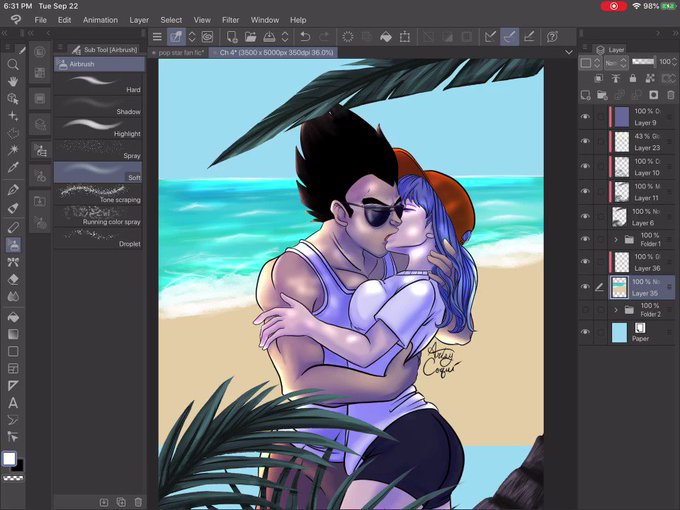Hide Folder 1 via its eye icon
The width and height of the screenshot is (680, 510).
(585, 239)
